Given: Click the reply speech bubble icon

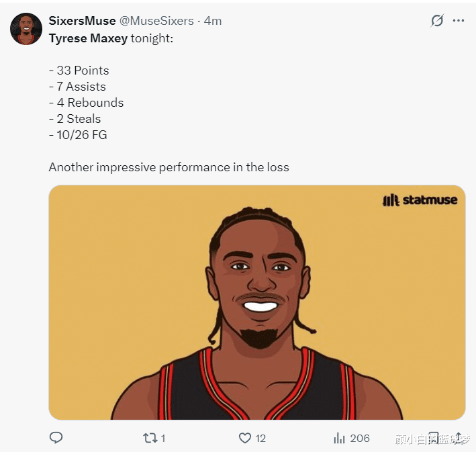Looking at the screenshot, I should pos(56,438).
